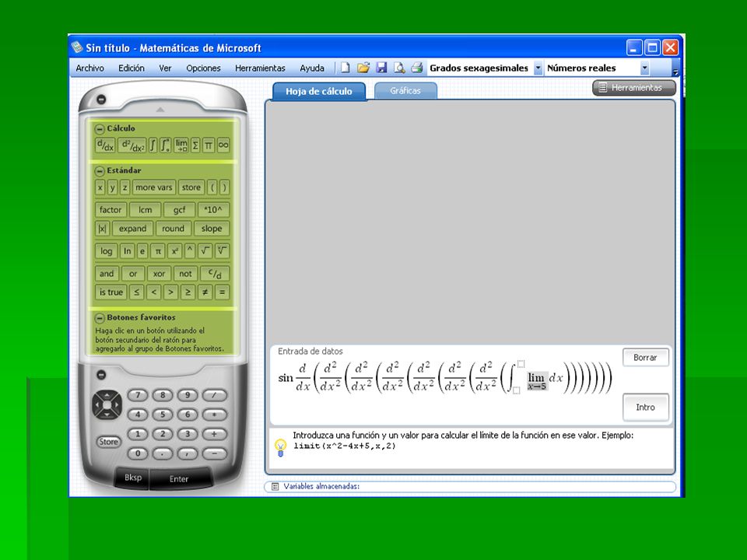This screenshot has width=747, height=560.
Task: Insert the c/d fraction template
Action: (215, 274)
